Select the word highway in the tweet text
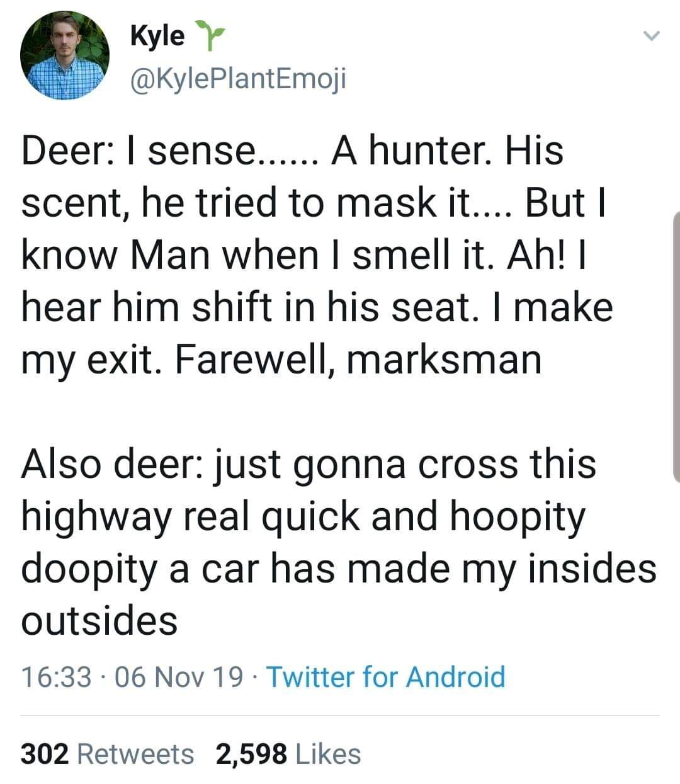Image resolution: width=680 pixels, height=784 pixels. tap(93, 516)
